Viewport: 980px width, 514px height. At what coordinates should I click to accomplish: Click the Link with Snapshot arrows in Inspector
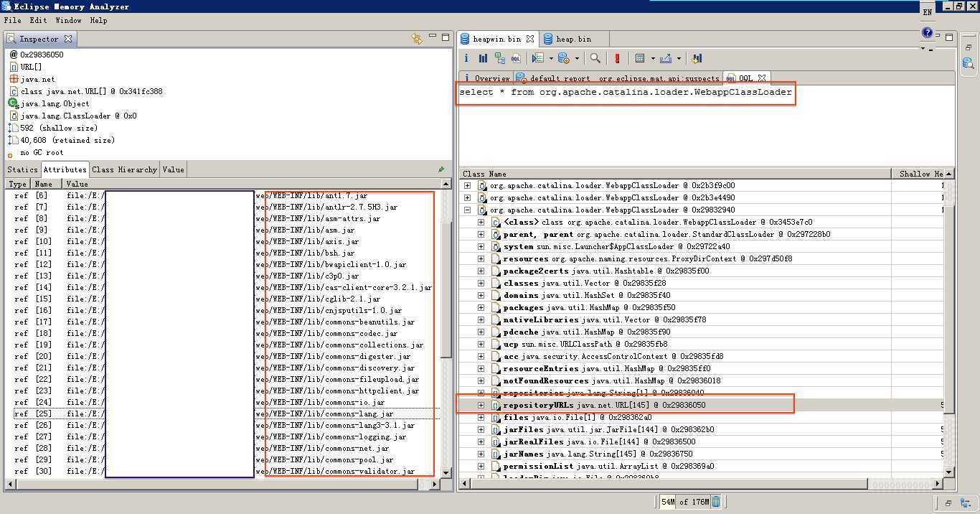tap(417, 39)
